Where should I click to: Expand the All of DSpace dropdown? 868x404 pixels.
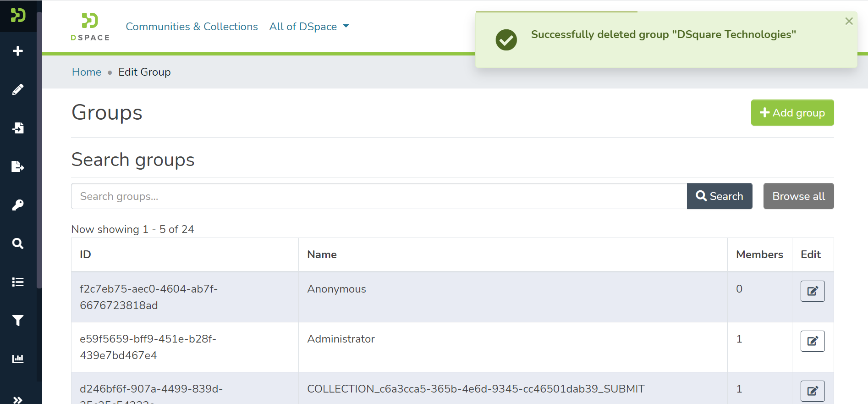(x=309, y=27)
